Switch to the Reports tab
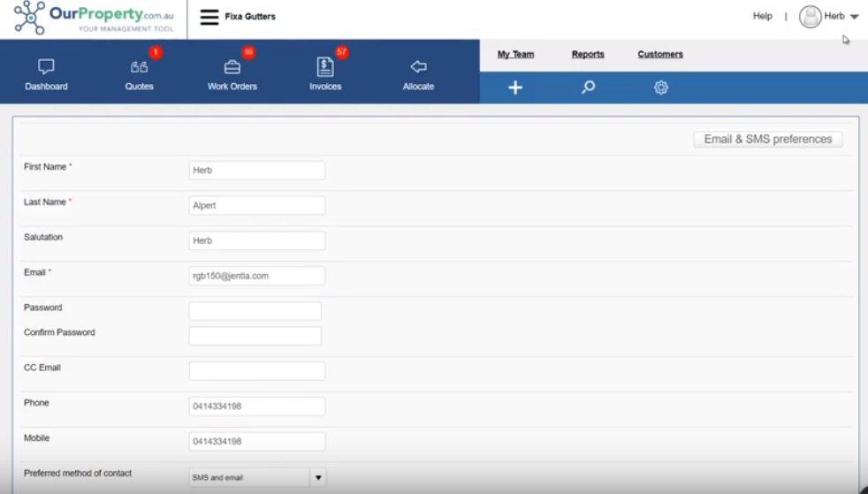This screenshot has width=868, height=494. 588,54
